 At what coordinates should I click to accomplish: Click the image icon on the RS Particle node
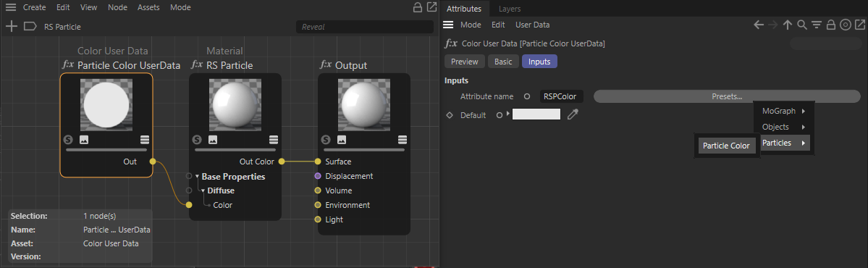click(x=213, y=140)
